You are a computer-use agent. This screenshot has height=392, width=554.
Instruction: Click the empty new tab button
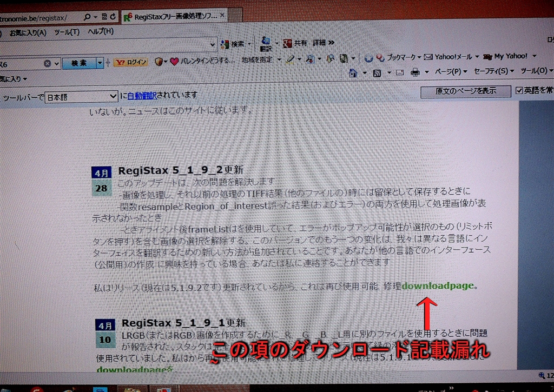point(235,15)
